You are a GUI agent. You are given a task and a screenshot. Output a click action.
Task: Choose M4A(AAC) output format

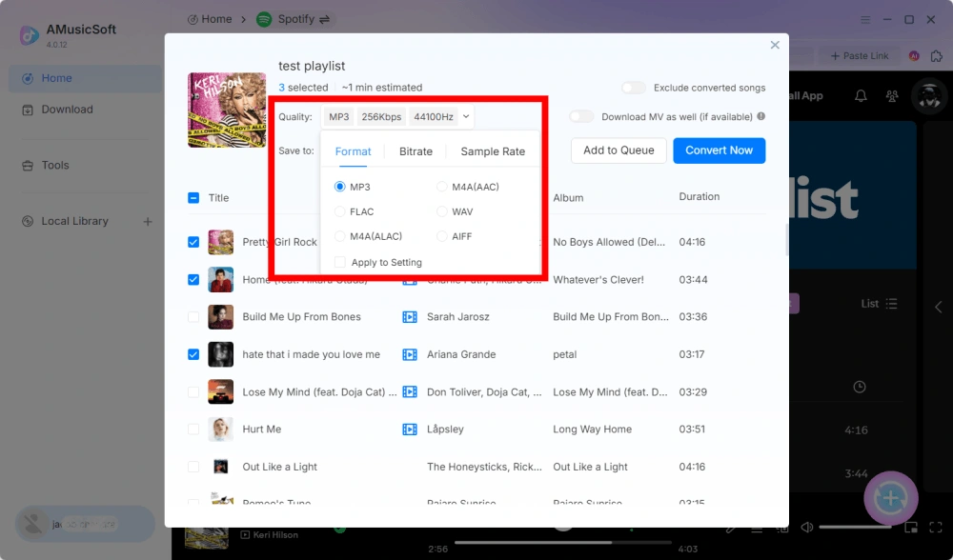point(442,187)
